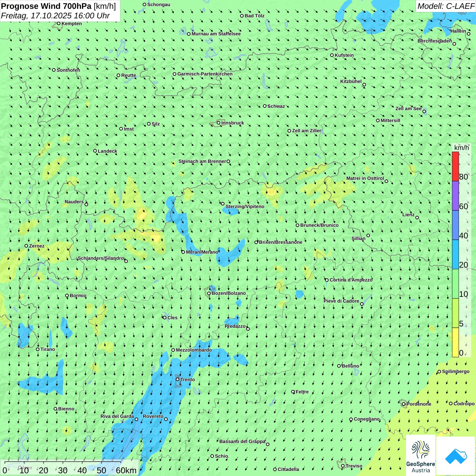This screenshot has height=476, width=476.
Task: Click the Mezzolombardo label
Action: 194,350
